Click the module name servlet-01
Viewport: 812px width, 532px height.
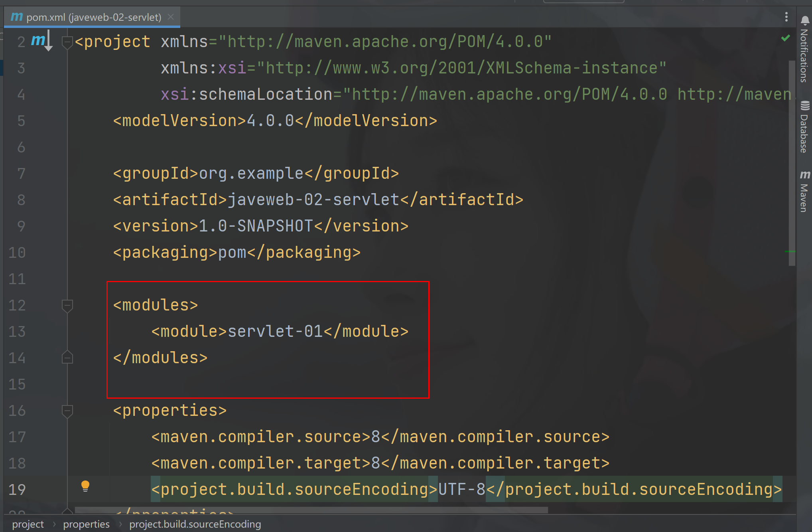click(275, 331)
